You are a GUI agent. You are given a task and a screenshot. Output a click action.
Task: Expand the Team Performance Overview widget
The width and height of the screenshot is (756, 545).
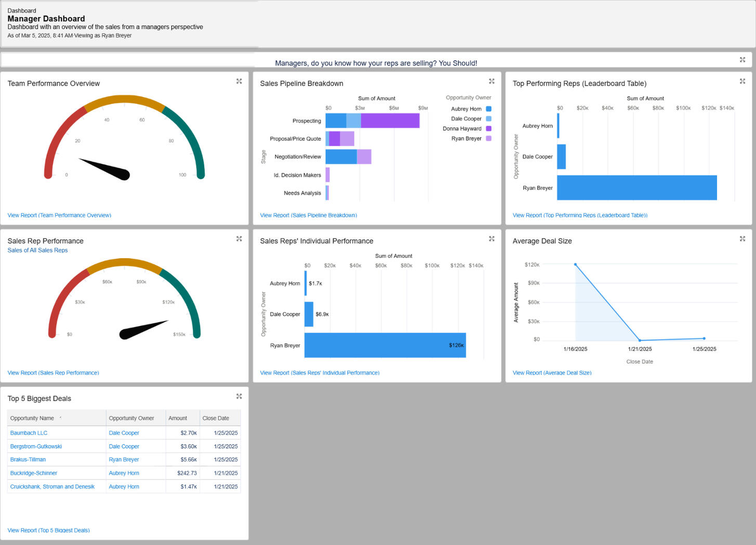[x=239, y=81]
